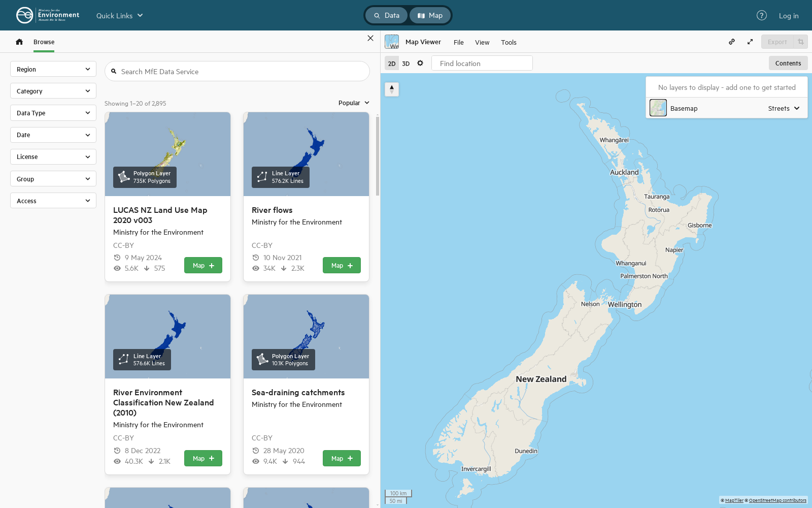Copy map link via chain icon
This screenshot has height=508, width=812.
point(732,42)
